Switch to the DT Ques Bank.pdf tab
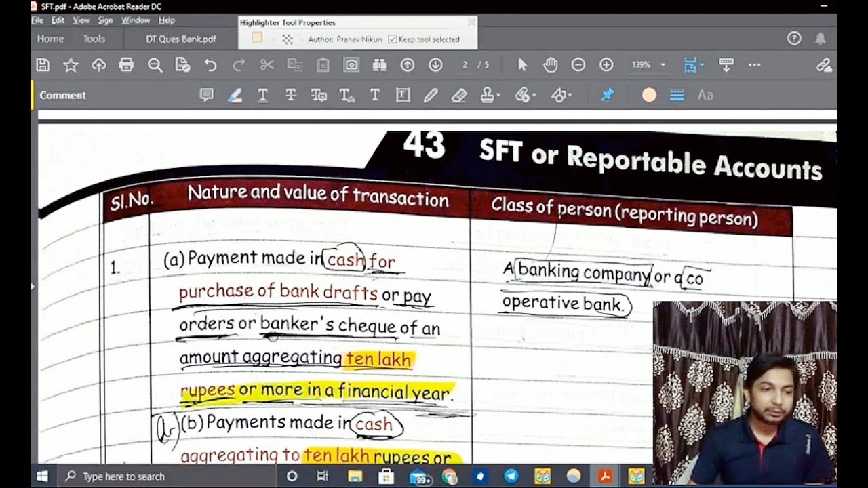The image size is (868, 488). click(x=181, y=39)
